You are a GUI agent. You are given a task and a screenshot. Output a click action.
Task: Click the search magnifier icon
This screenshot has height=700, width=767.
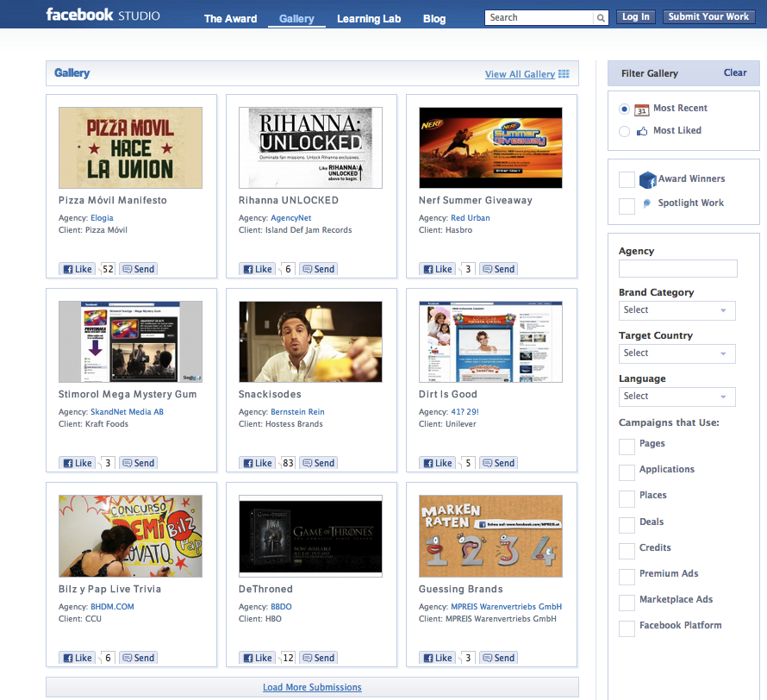click(600, 18)
